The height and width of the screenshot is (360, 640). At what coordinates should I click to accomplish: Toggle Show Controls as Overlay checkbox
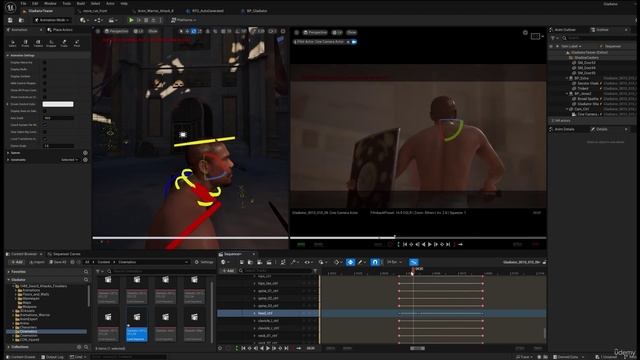click(x=44, y=97)
